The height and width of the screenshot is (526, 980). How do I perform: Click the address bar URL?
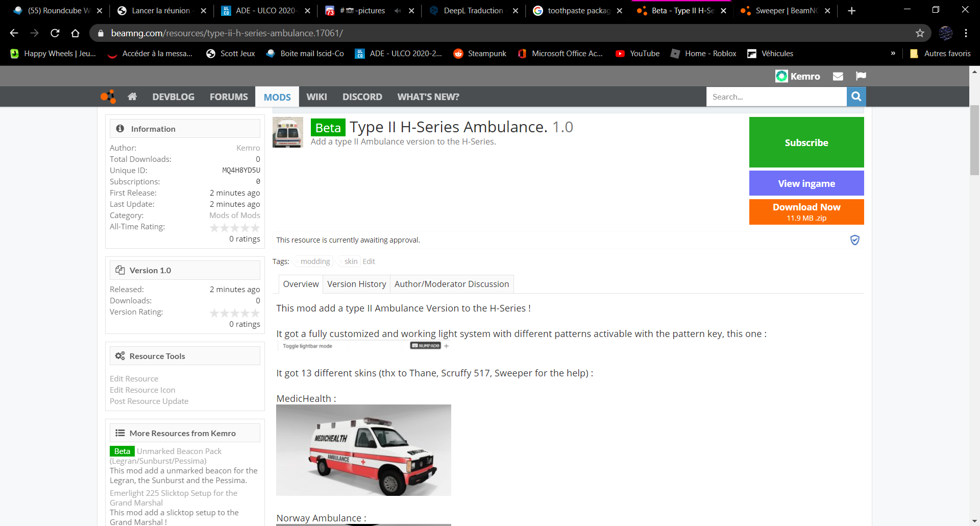227,33
